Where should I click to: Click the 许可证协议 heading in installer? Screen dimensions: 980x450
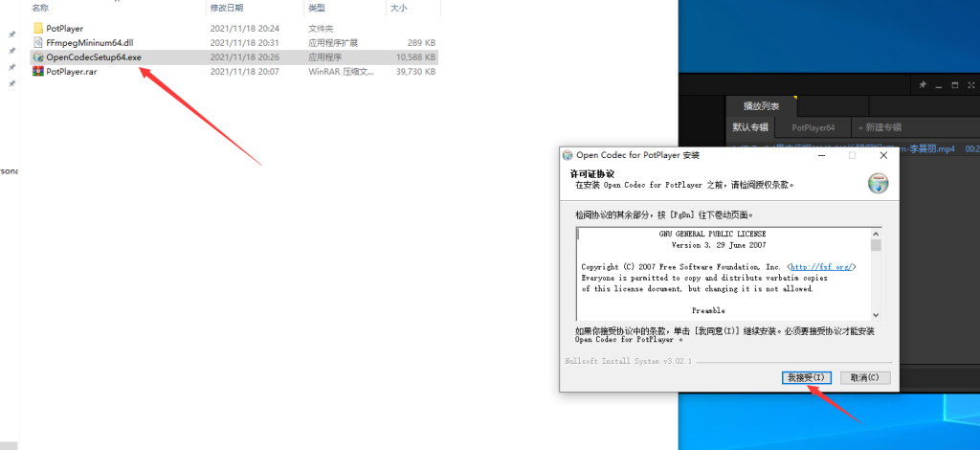[591, 173]
